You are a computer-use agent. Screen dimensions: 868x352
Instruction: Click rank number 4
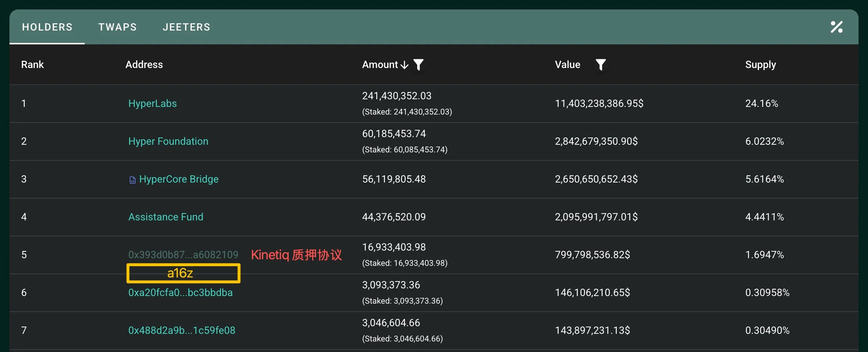pos(24,217)
